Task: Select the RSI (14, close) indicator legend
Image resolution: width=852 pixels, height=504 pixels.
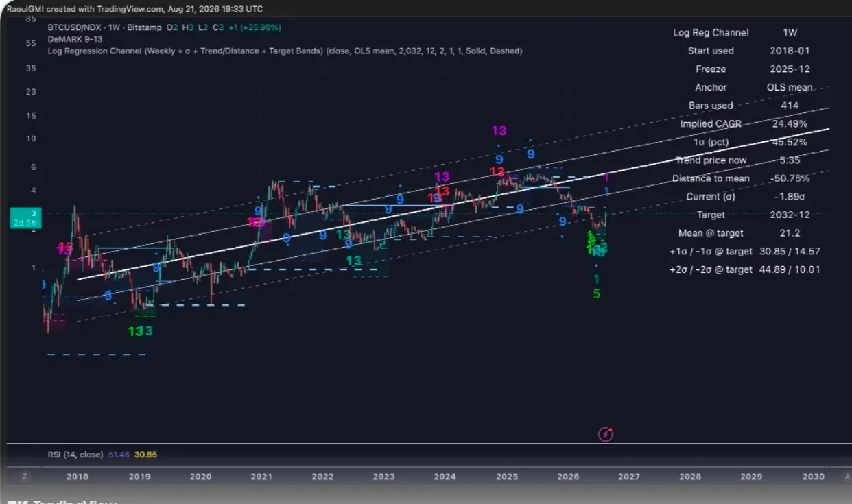Action: pos(75,455)
